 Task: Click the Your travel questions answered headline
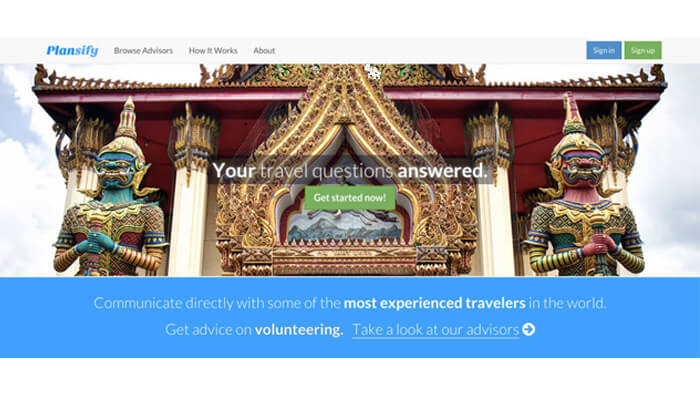click(350, 171)
